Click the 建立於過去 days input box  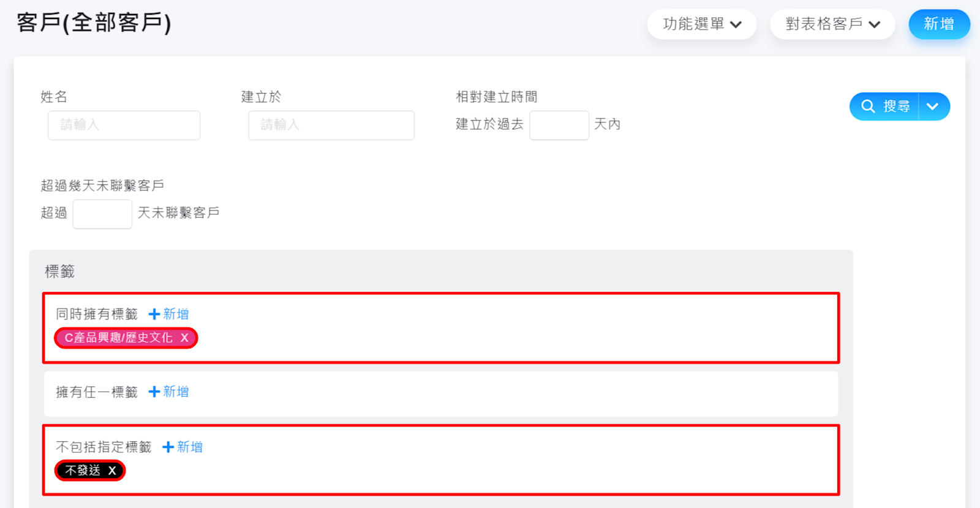(x=559, y=125)
